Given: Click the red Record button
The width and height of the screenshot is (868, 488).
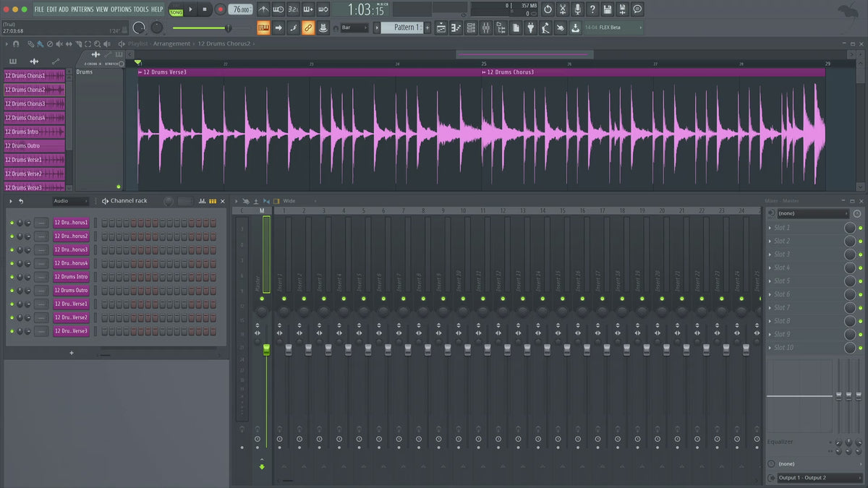Looking at the screenshot, I should click(x=221, y=9).
